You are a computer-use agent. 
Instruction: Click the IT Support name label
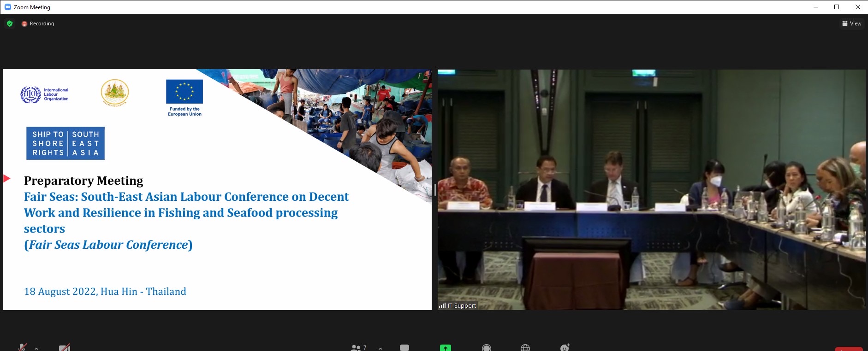tap(461, 305)
